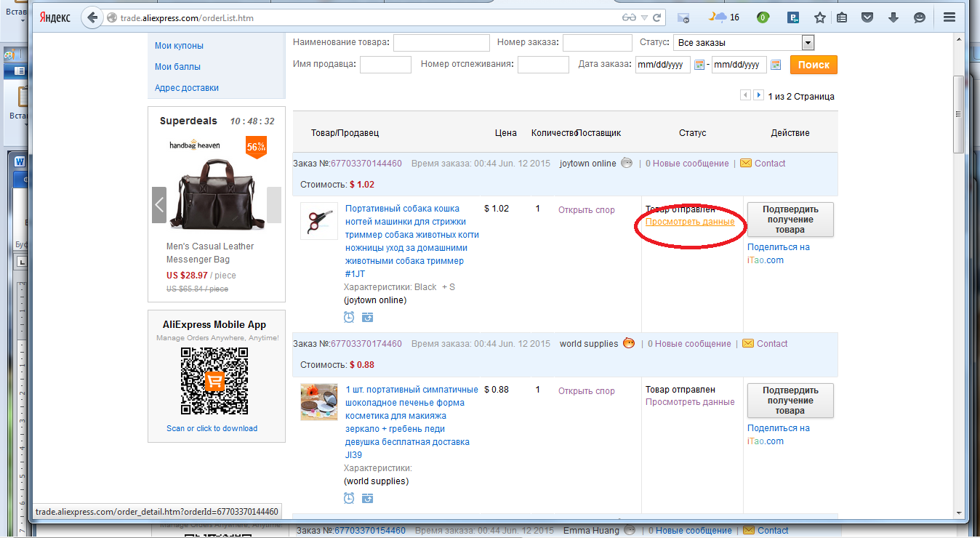This screenshot has width=980, height=538.
Task: Click the world supplies seller chat face icon
Action: [629, 343]
